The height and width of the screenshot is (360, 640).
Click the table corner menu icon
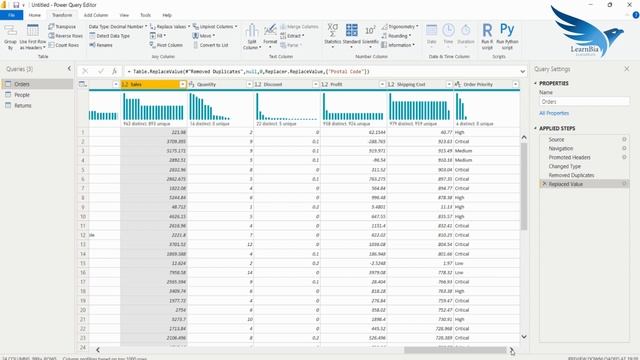click(x=83, y=84)
